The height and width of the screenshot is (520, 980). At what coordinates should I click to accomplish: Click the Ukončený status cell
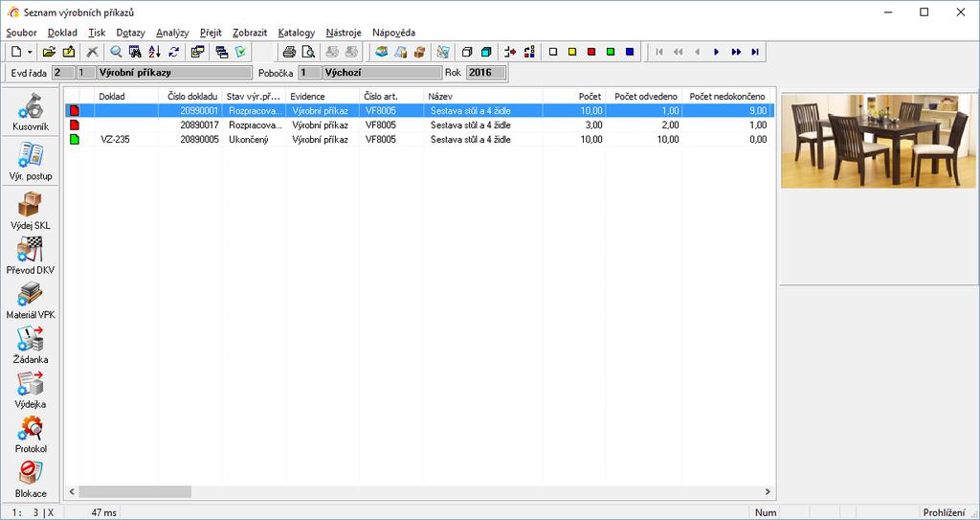click(x=253, y=140)
